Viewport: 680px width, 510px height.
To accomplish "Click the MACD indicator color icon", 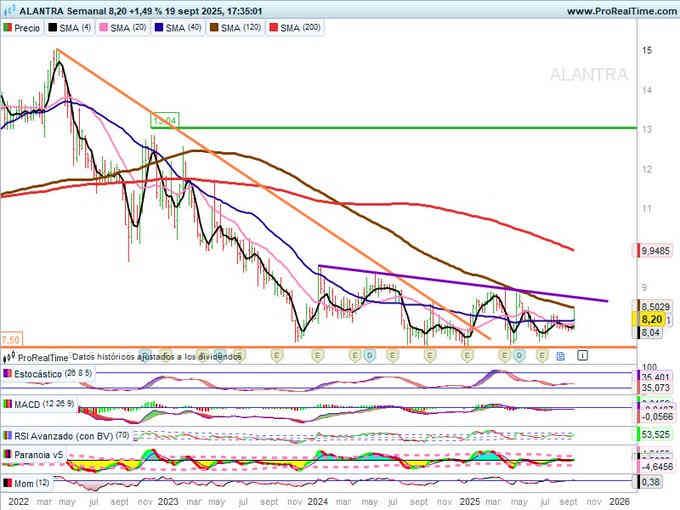I will 8,404.
